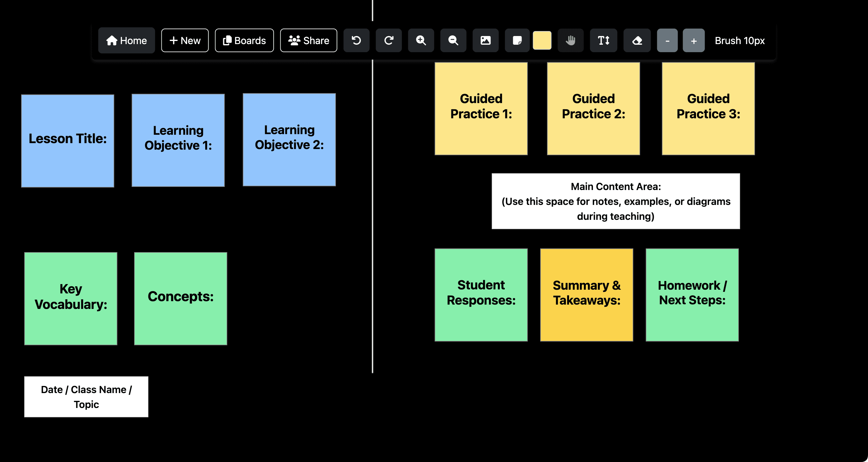Open the Insert Image tool
868x462 pixels.
point(486,40)
